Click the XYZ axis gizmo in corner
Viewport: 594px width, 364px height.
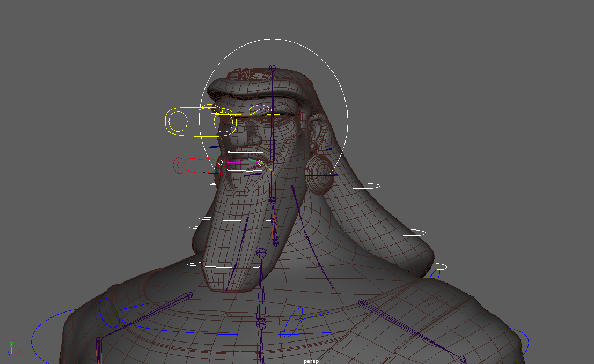[13, 348]
